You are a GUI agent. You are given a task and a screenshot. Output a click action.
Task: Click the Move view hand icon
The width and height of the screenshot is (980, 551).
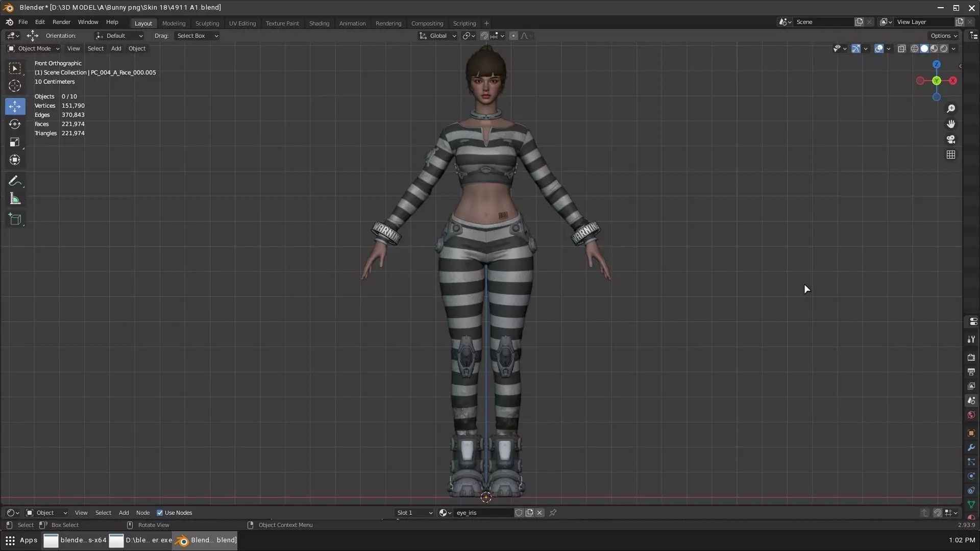(950, 124)
